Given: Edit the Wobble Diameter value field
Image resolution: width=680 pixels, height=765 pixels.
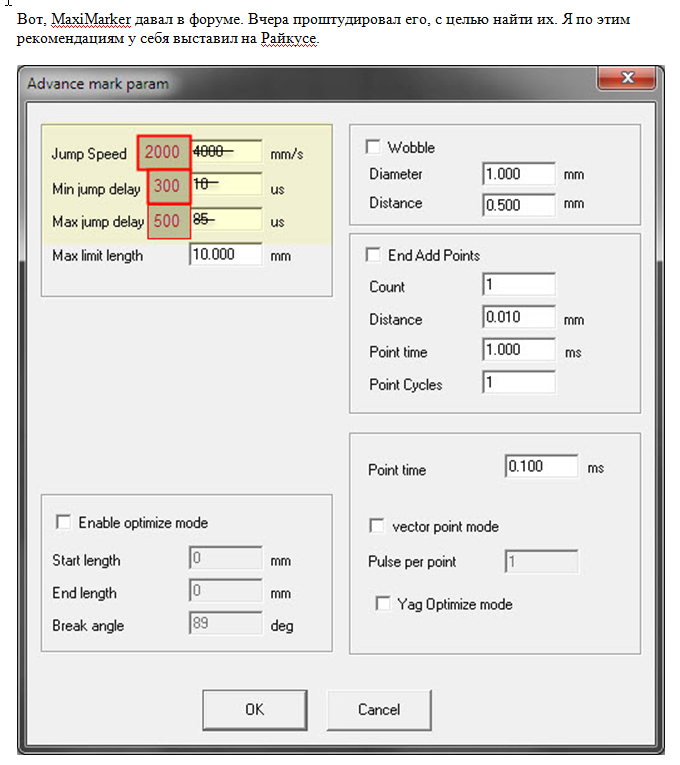Looking at the screenshot, I should click(518, 174).
